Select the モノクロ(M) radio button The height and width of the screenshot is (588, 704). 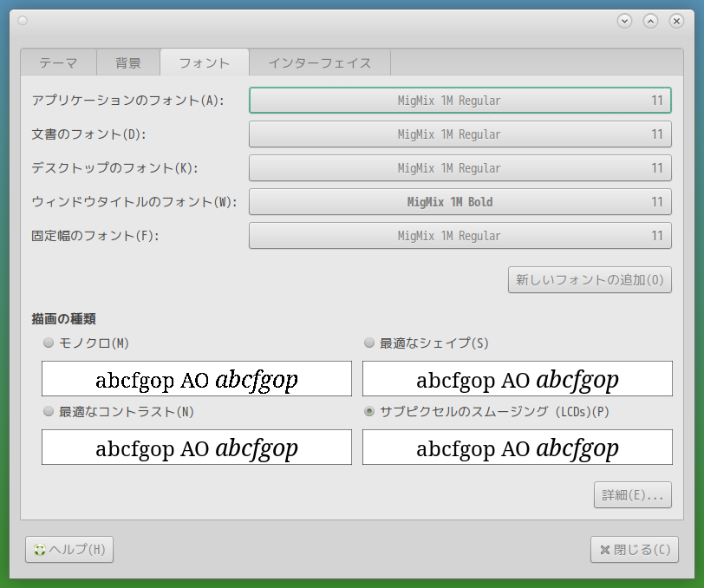pyautogui.click(x=86, y=343)
